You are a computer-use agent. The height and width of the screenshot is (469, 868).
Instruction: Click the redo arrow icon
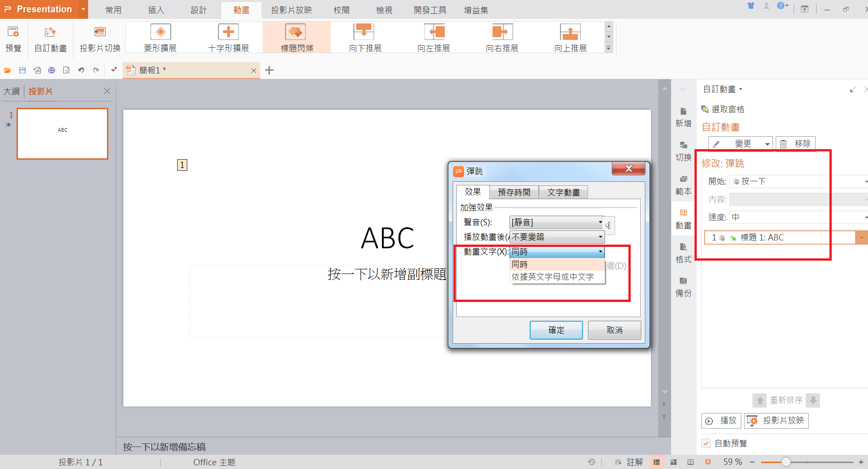tap(96, 70)
